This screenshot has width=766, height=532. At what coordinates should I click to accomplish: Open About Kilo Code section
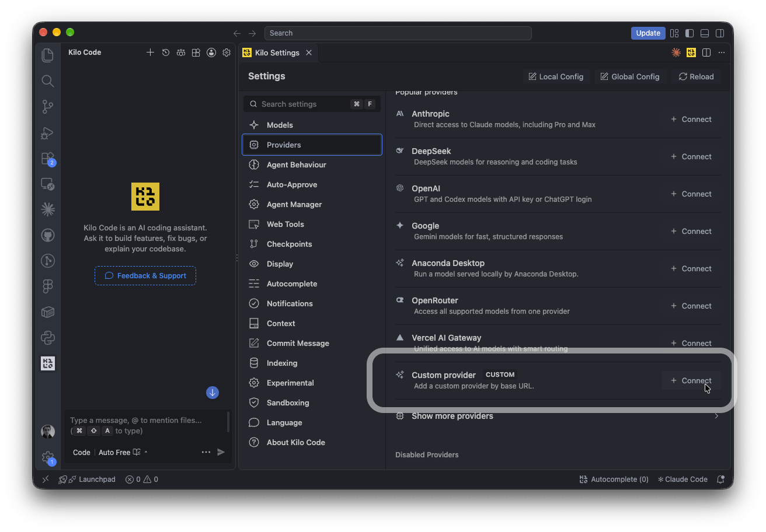click(312, 442)
